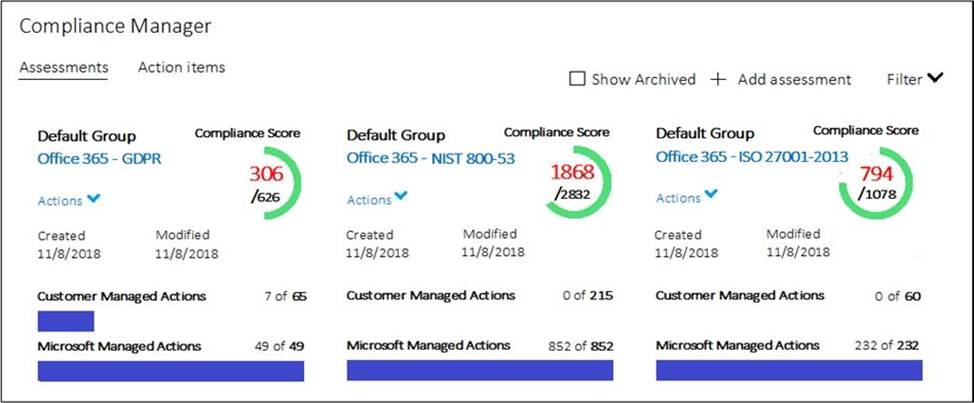Click GDPR Customer Managed Actions progress bar
Viewport: 974px width, 403px height.
(x=66, y=321)
